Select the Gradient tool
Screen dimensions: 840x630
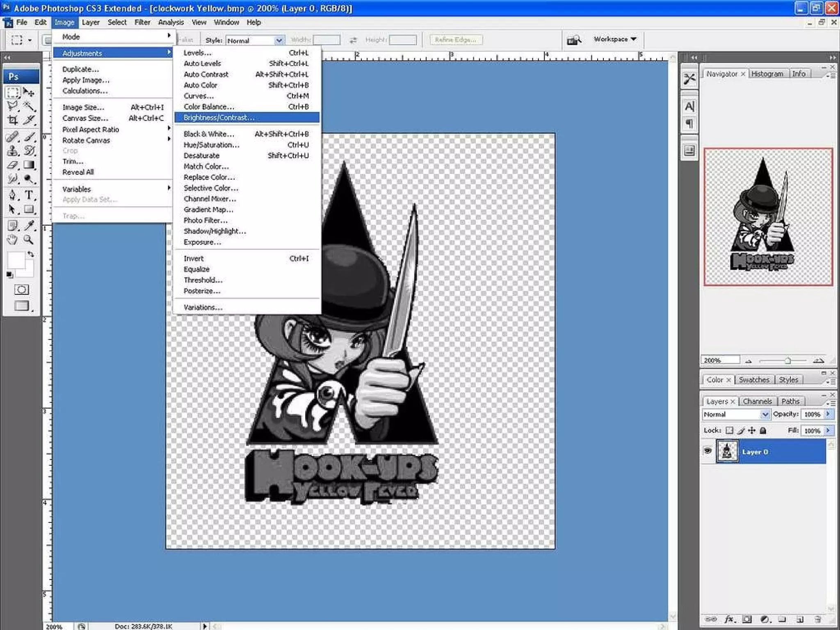[29, 165]
